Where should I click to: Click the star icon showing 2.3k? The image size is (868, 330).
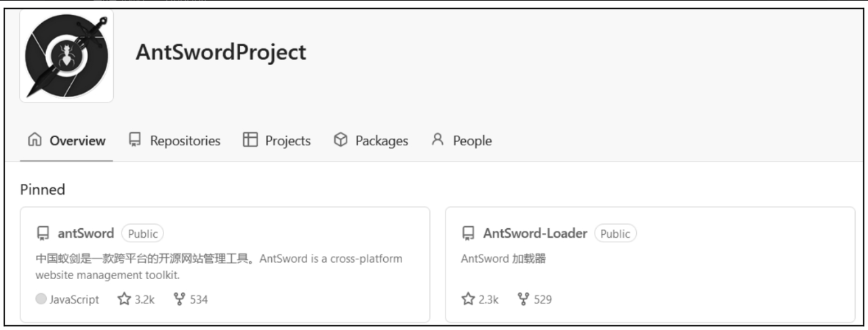(x=467, y=299)
